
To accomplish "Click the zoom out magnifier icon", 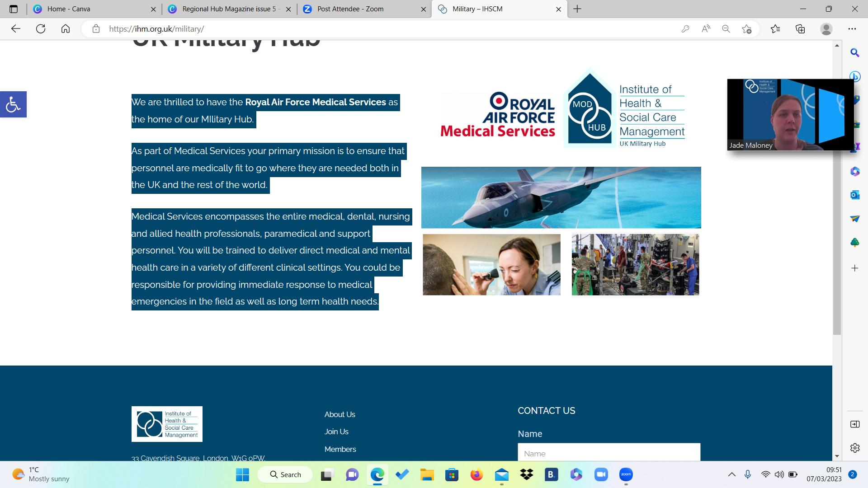I will [x=726, y=29].
